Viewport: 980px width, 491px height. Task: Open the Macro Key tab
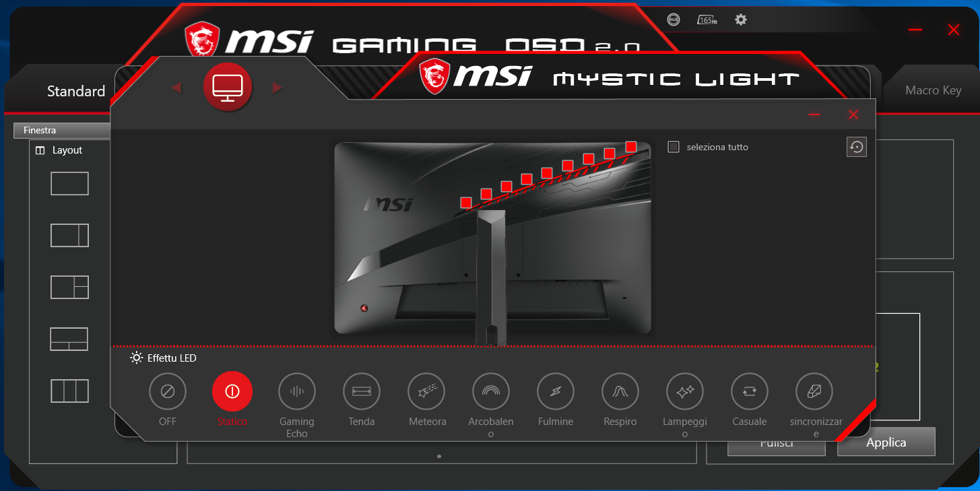[933, 90]
